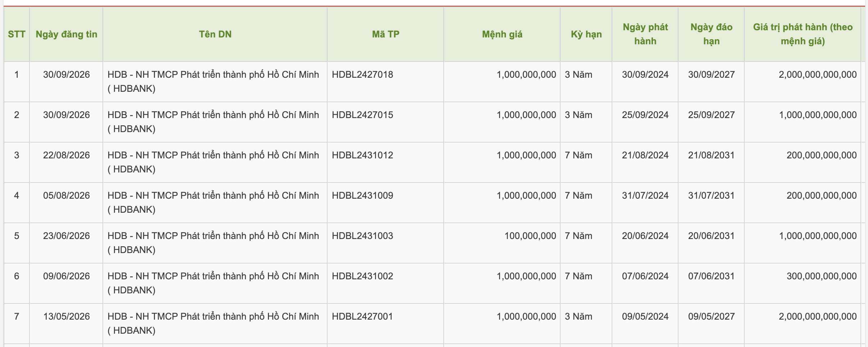Click maturity date 07/06/2031
This screenshot has width=868, height=347.
711,276
